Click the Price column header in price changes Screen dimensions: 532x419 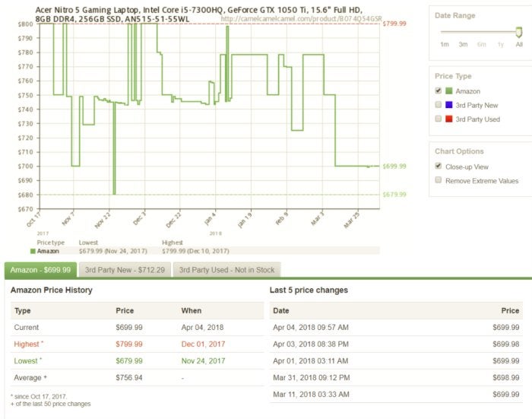[510, 311]
